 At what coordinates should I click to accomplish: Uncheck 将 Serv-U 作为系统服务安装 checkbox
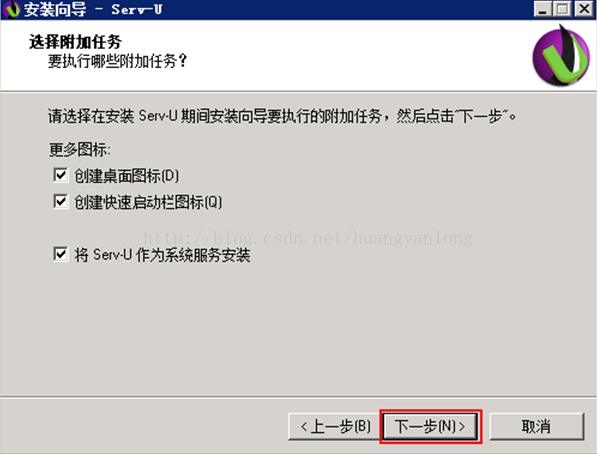point(61,254)
